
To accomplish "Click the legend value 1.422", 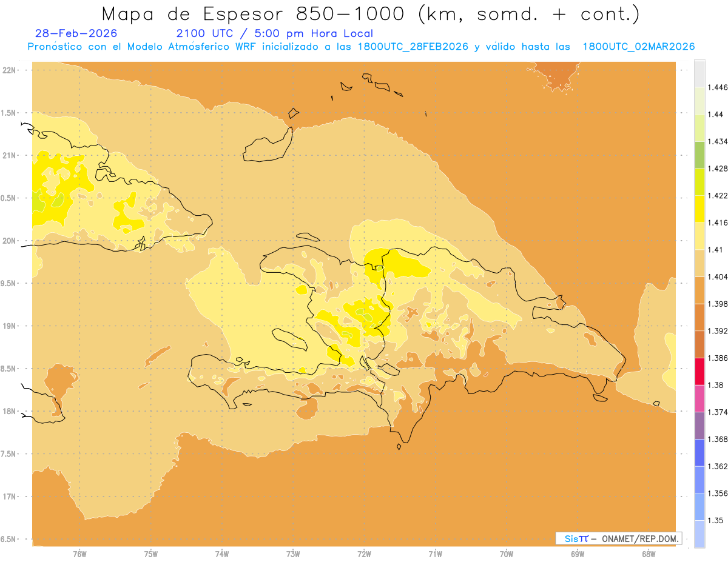I will (x=718, y=195).
